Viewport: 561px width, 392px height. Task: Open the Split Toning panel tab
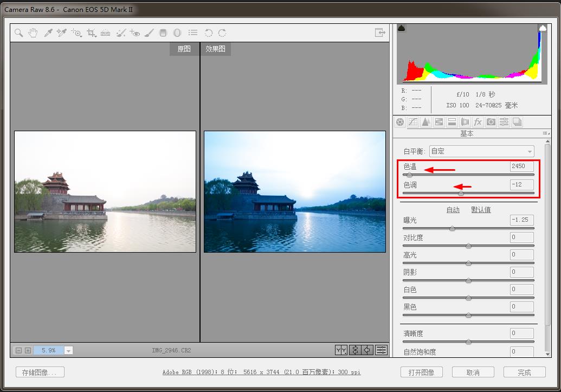click(452, 122)
